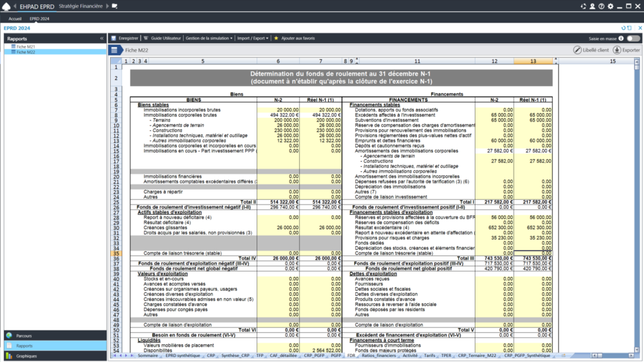Image resolution: width=644 pixels, height=362 pixels.
Task: Click the Libellé client button label
Action: [596, 50]
